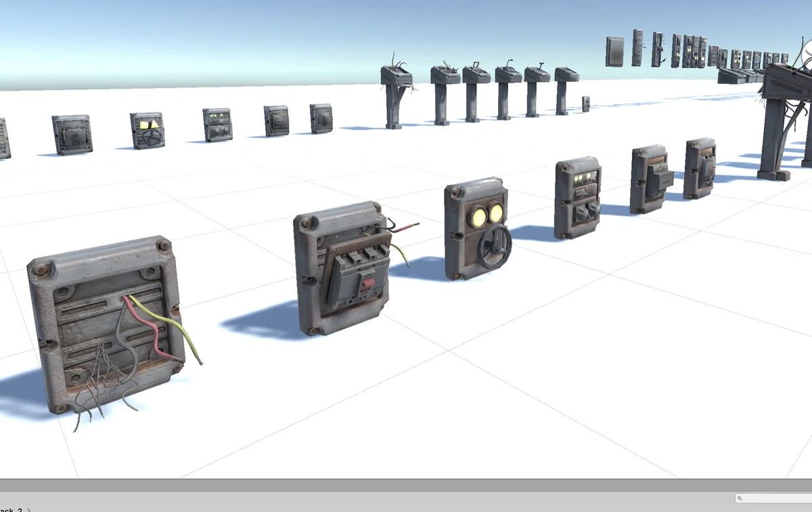Select the fifth front-row panel with protruding box
812x512 pixels.
[649, 179]
